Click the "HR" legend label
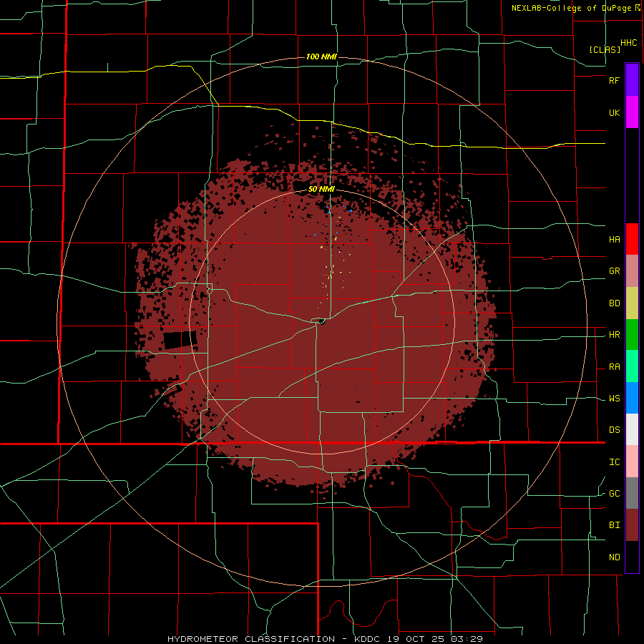This screenshot has width=644, height=644. [x=614, y=334]
